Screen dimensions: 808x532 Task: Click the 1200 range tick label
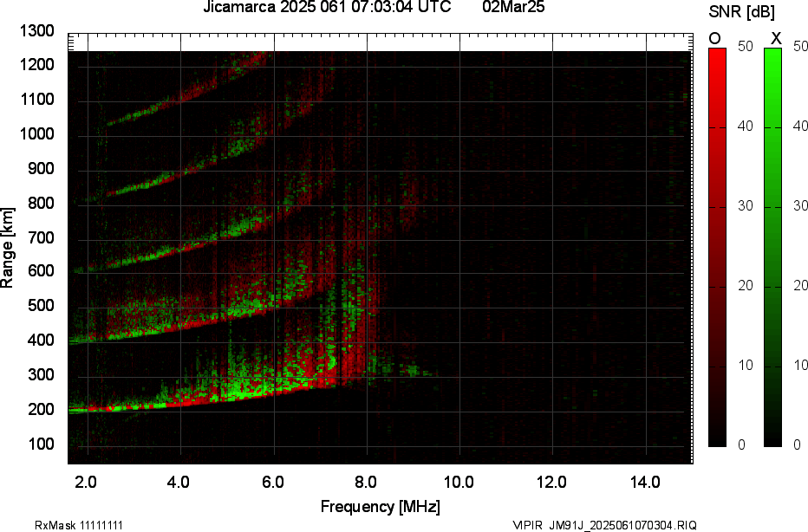(36, 64)
